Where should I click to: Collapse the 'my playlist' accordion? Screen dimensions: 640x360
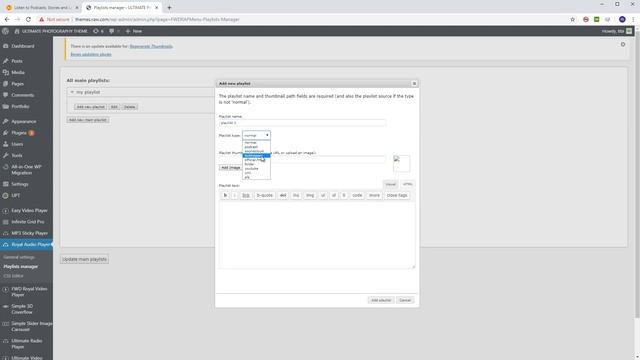pyautogui.click(x=72, y=92)
